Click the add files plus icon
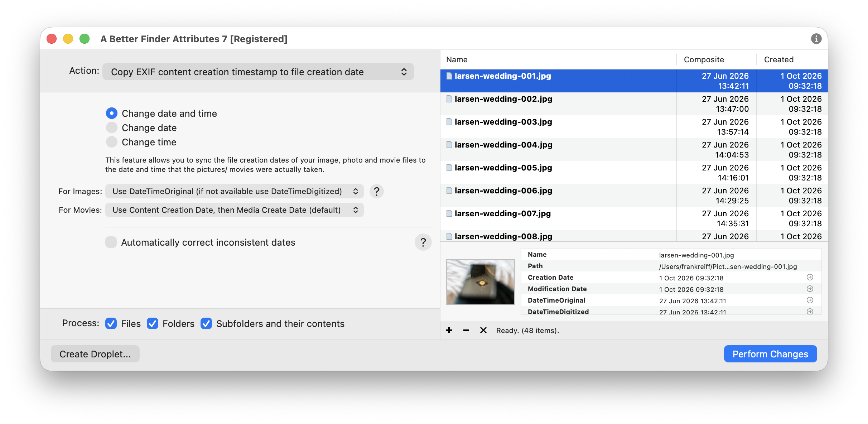This screenshot has width=868, height=424. pos(449,330)
